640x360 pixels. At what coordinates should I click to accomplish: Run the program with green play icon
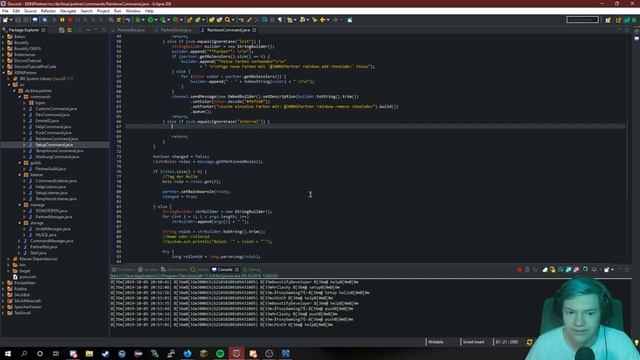[x=150, y=20]
